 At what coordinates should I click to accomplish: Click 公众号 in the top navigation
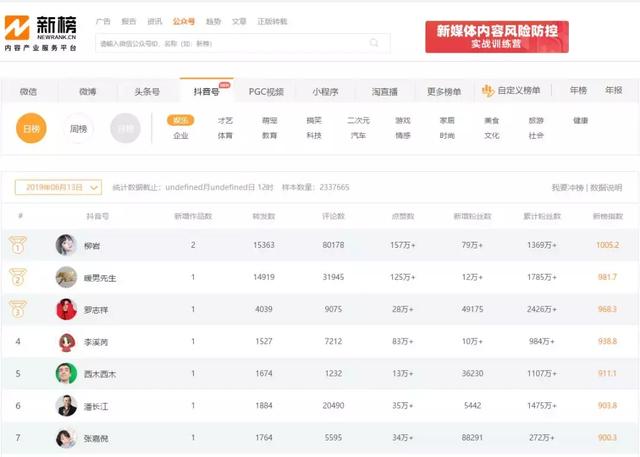(184, 21)
